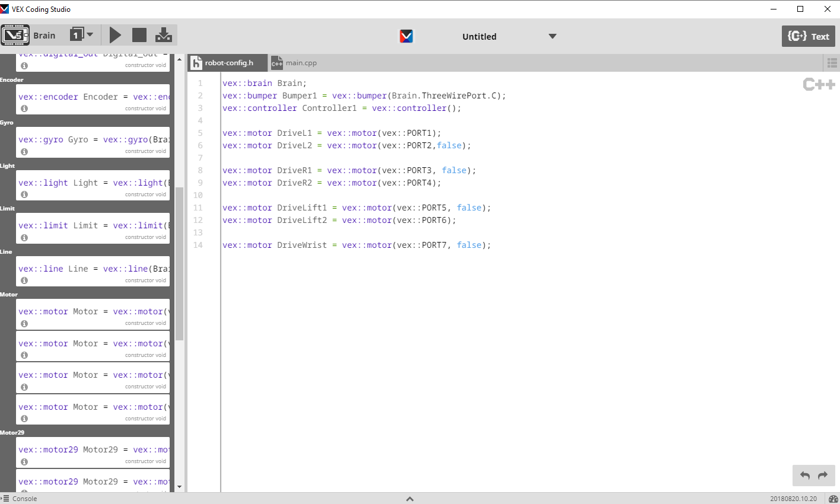This screenshot has height=504, width=840.
Task: Toggle the list panel icon beside the tabs
Action: click(832, 63)
